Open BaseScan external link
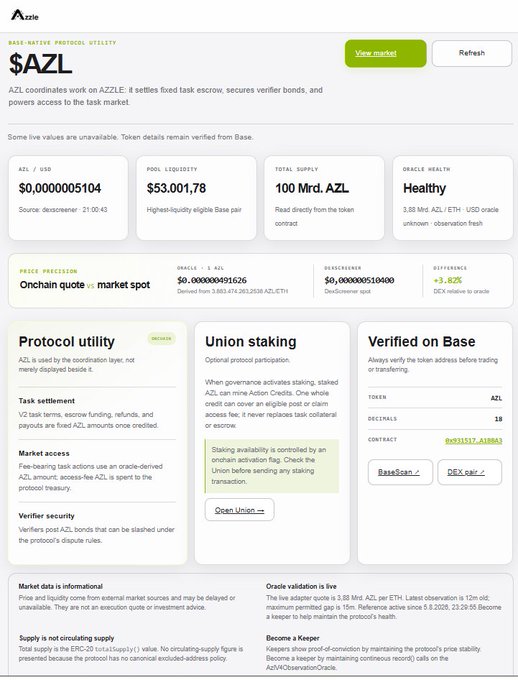Image resolution: width=518 pixels, height=680 pixels. click(400, 472)
